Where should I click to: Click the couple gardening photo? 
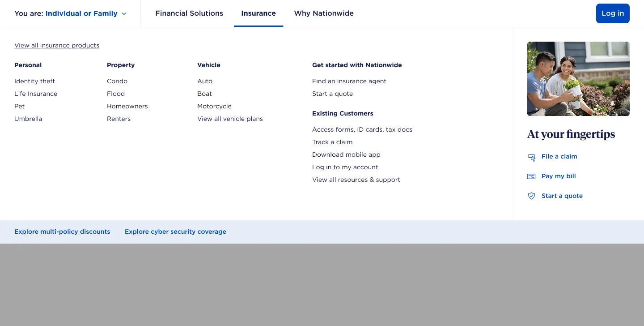point(578,79)
